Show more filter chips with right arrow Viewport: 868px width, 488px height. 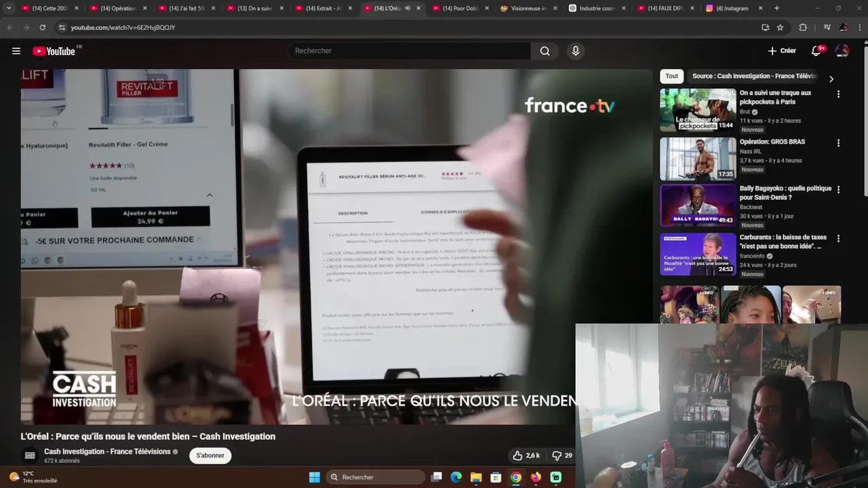831,79
